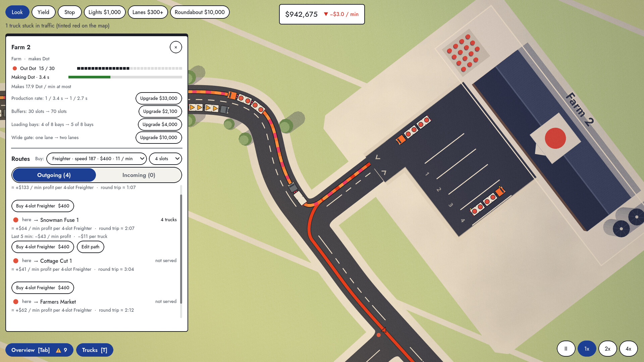Switch to the Incoming (0) tab
The width and height of the screenshot is (644, 362).
(x=139, y=175)
